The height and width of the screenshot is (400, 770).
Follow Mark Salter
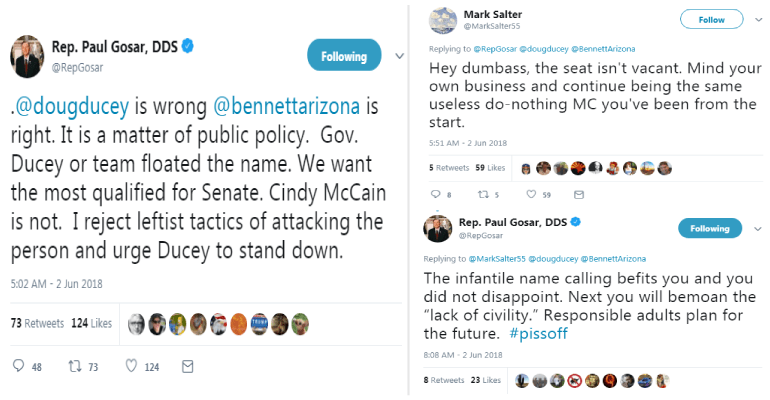pyautogui.click(x=711, y=19)
